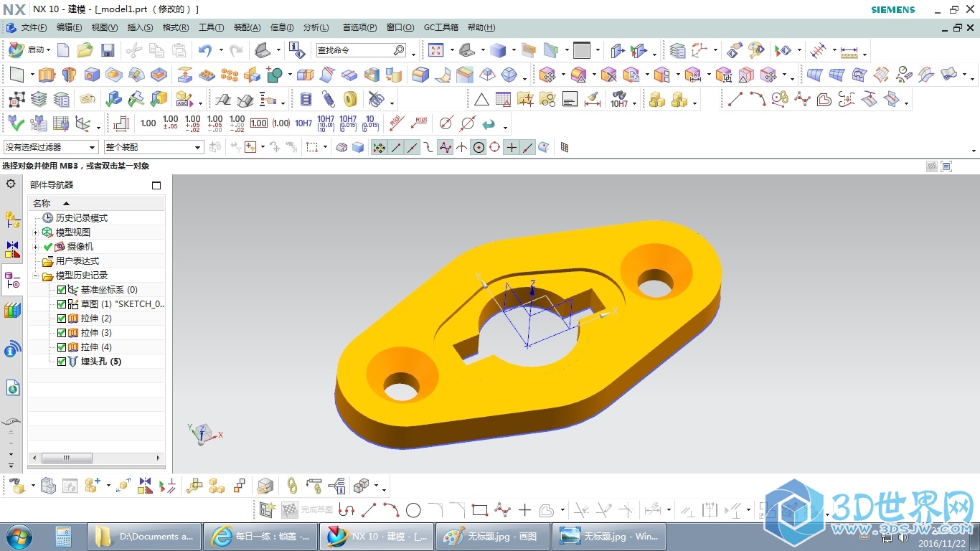Open the D:\Documents folder taskbar button
The image size is (980, 551).
[x=143, y=536]
